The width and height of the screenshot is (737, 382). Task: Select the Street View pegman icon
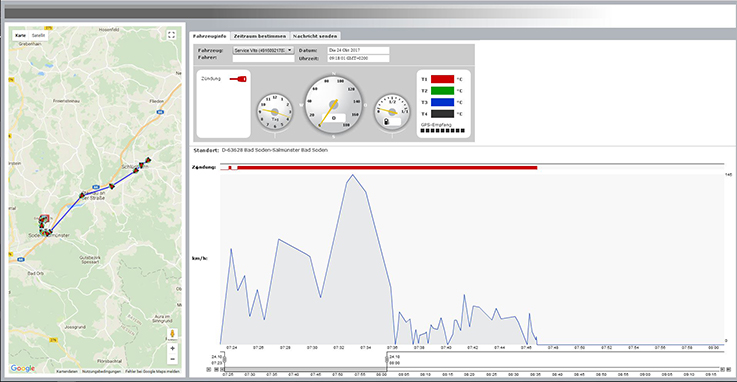point(172,335)
